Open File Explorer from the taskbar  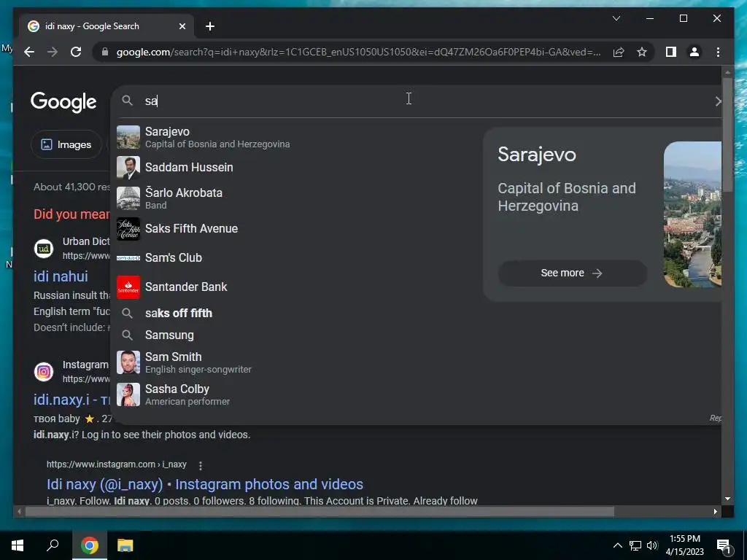(x=125, y=545)
